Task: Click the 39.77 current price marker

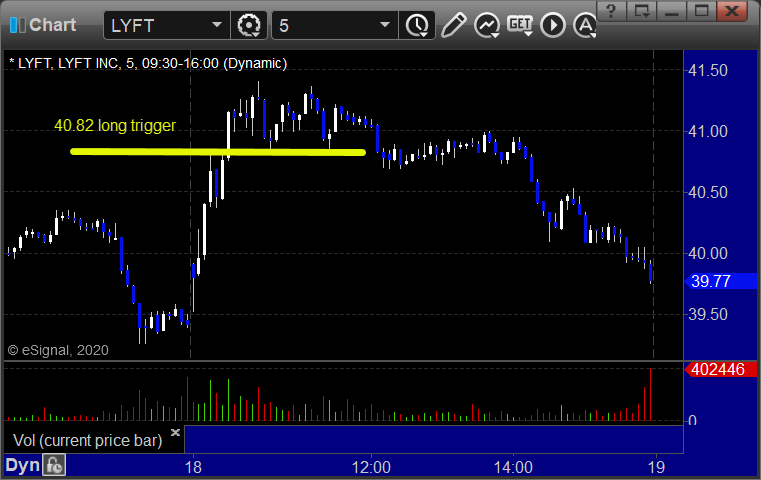Action: [721, 281]
